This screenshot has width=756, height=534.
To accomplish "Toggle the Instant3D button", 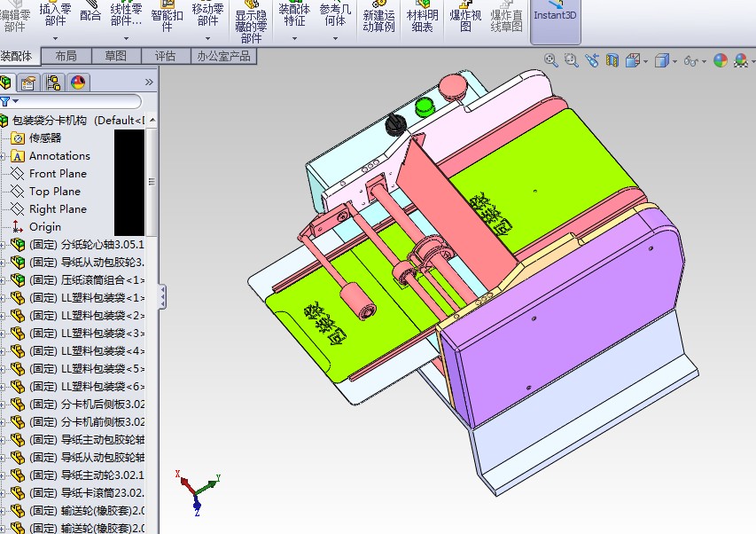I will pyautogui.click(x=555, y=18).
